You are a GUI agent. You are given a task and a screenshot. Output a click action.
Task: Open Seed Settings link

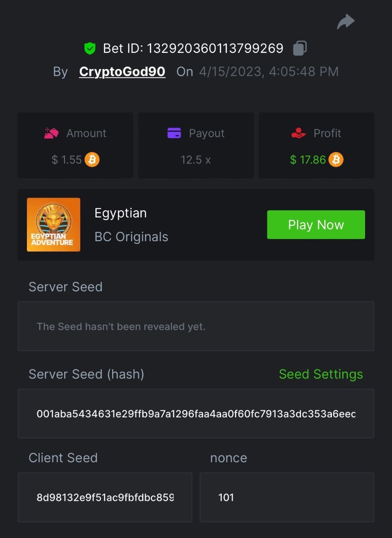click(321, 374)
